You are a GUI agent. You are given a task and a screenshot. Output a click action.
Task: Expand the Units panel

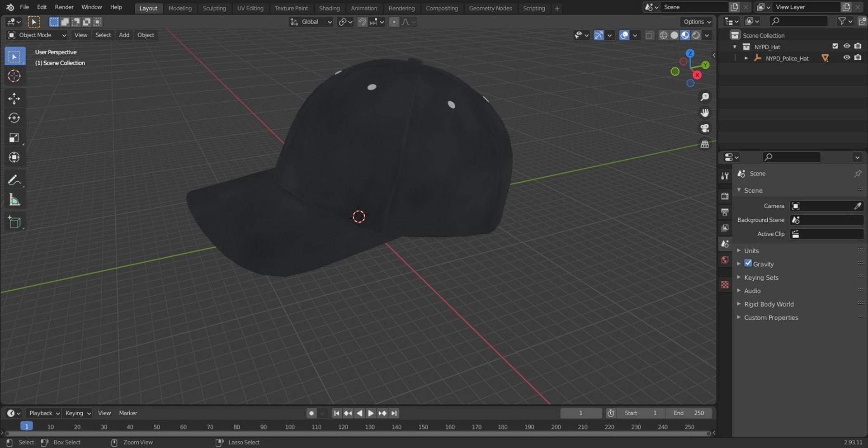tap(751, 251)
